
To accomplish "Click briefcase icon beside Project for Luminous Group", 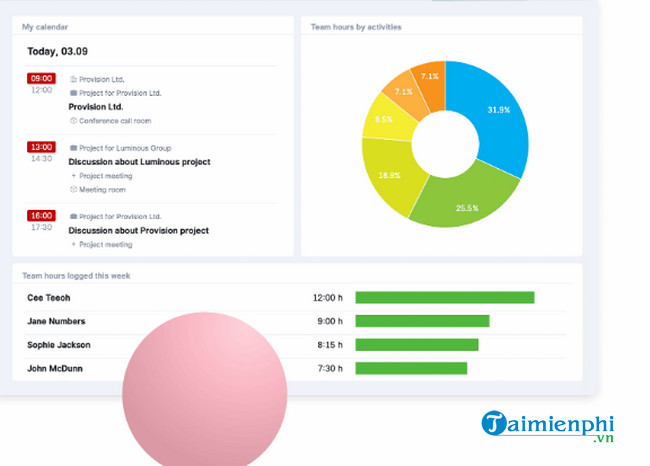I will [73, 148].
